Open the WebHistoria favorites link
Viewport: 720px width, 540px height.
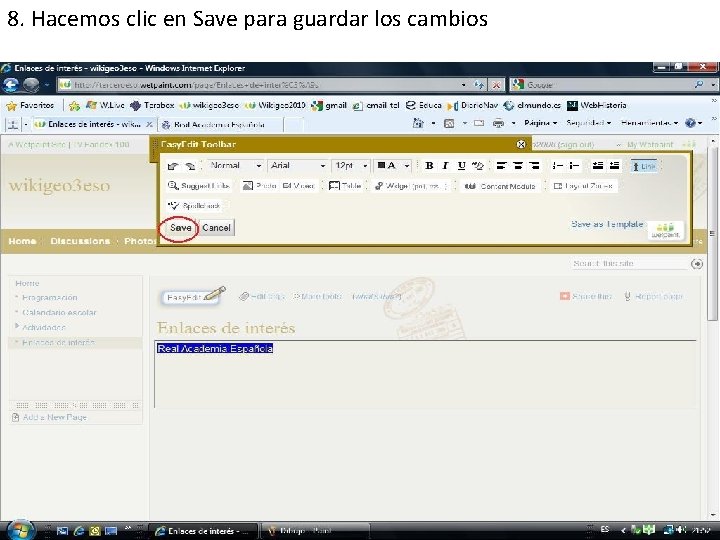[596, 106]
